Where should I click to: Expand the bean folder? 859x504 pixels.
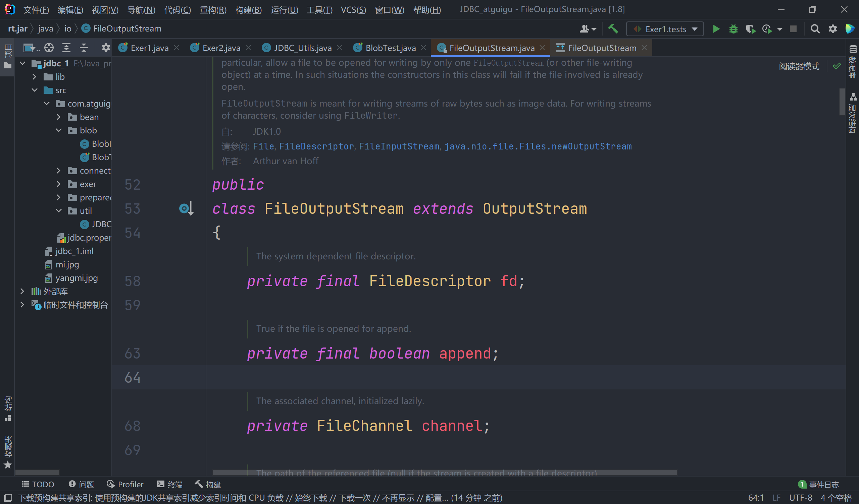click(x=59, y=117)
